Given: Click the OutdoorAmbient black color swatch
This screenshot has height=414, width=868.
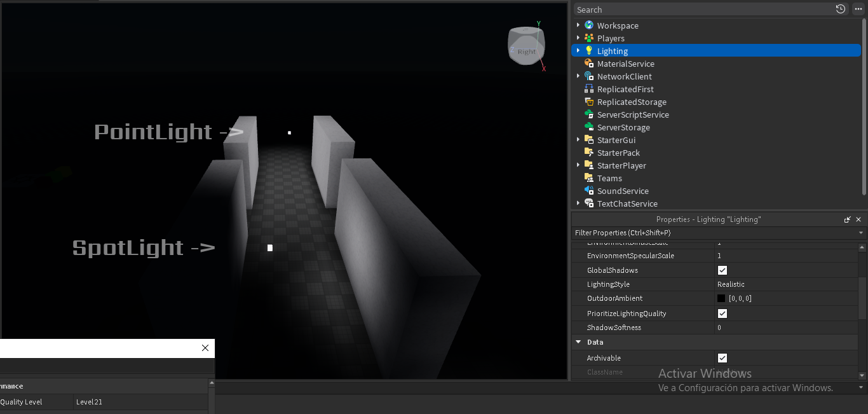Looking at the screenshot, I should [721, 298].
